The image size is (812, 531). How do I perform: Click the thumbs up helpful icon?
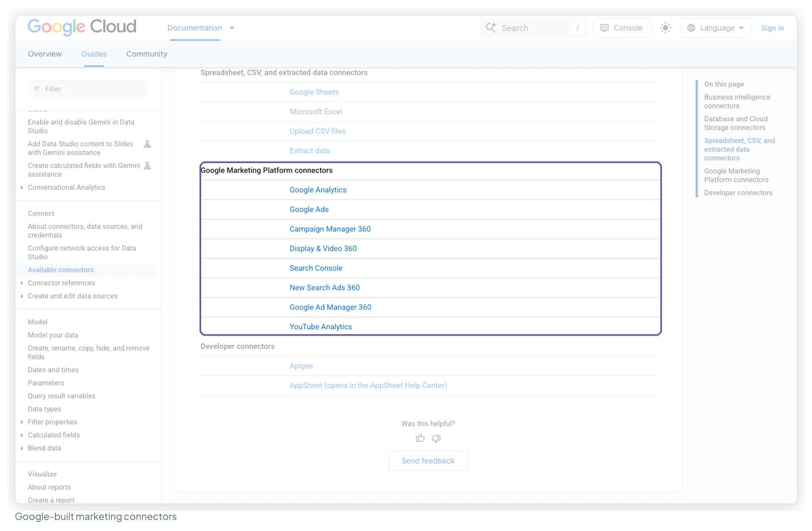point(420,438)
